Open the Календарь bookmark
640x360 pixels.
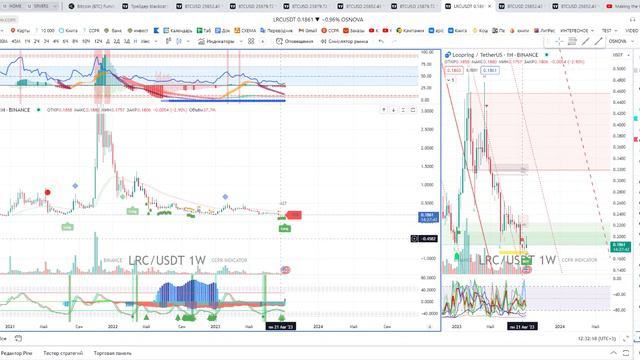[x=178, y=31]
